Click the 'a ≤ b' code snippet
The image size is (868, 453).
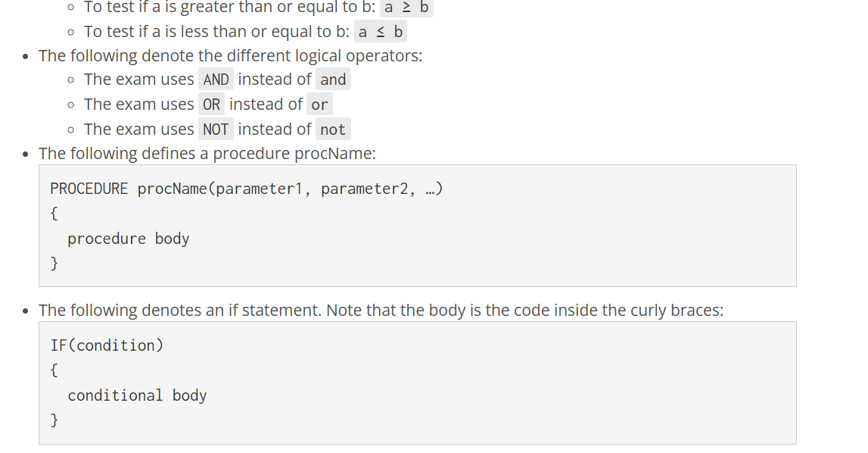click(381, 32)
